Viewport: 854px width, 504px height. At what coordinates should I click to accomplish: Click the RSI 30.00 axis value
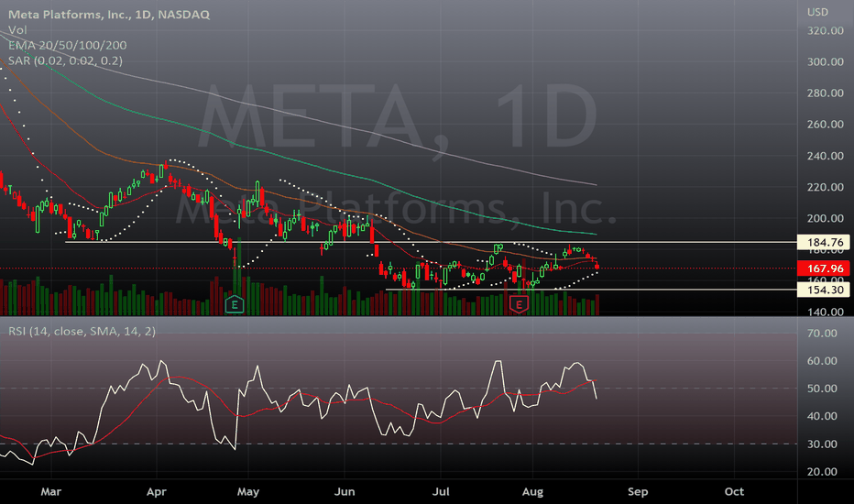coord(822,444)
